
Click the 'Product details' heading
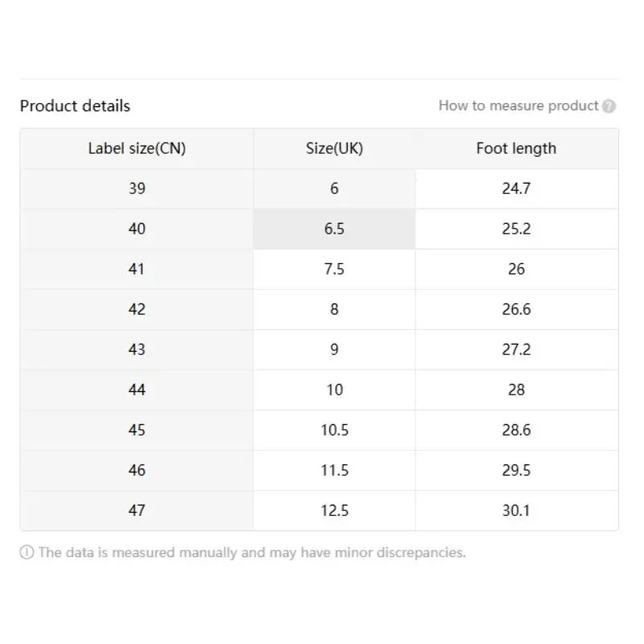[75, 106]
